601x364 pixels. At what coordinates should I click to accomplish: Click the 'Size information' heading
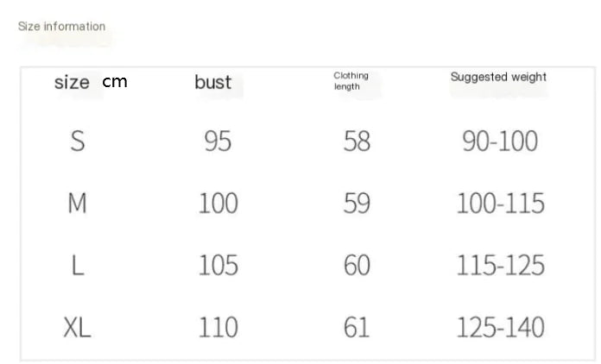pos(61,27)
